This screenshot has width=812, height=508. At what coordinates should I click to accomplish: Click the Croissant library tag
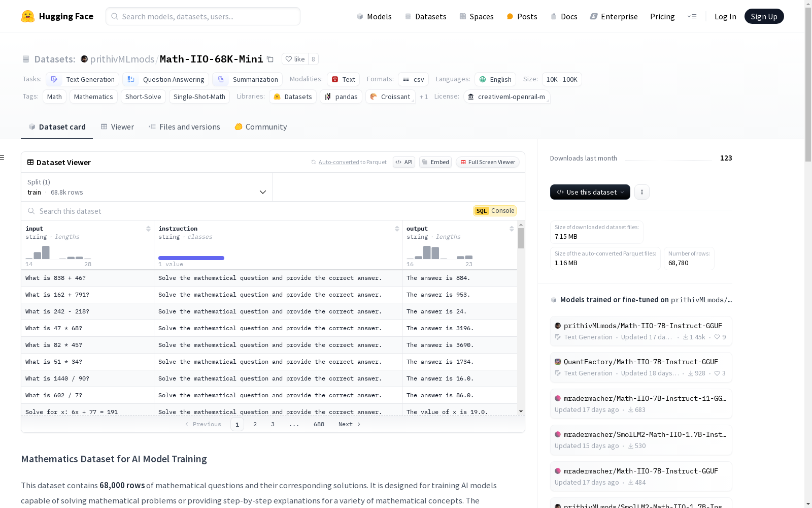pos(390,97)
